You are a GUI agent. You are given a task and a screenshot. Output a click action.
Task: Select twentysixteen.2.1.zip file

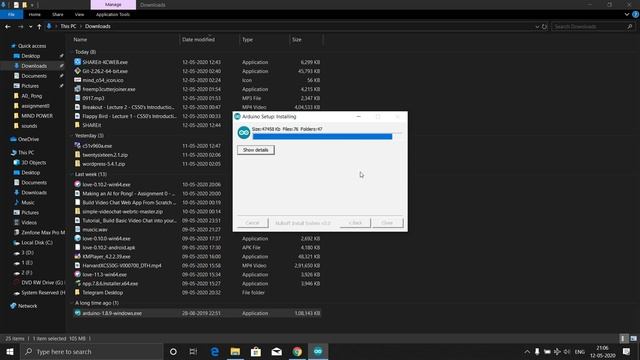coord(105,155)
